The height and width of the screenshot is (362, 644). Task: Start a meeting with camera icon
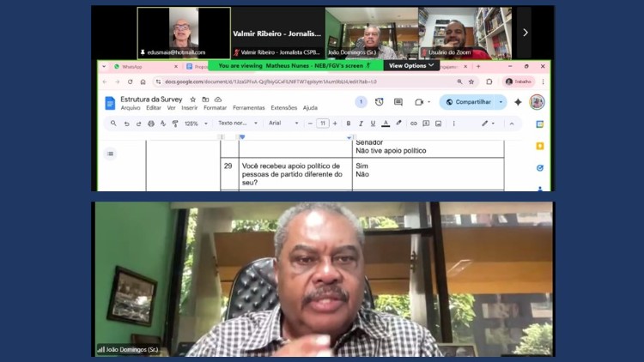418,102
